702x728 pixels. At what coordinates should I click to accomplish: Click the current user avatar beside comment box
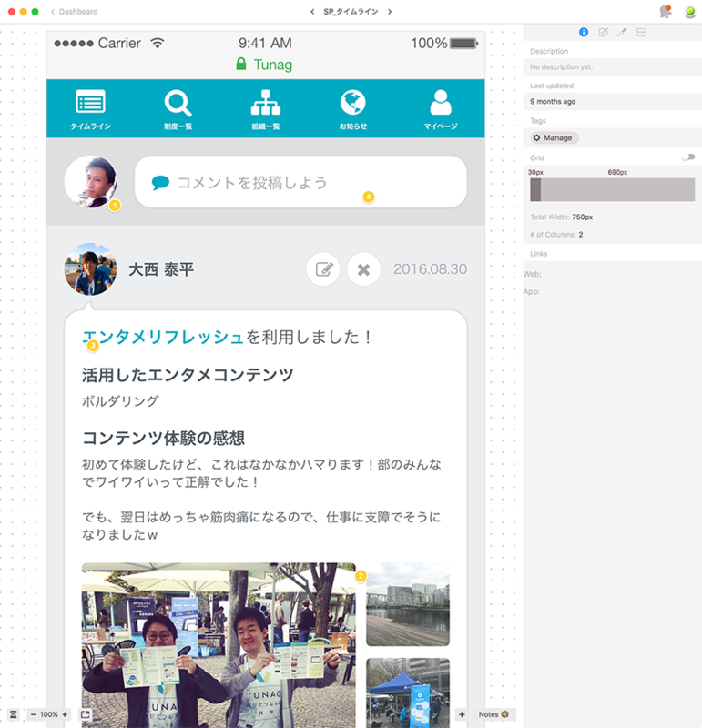90,181
